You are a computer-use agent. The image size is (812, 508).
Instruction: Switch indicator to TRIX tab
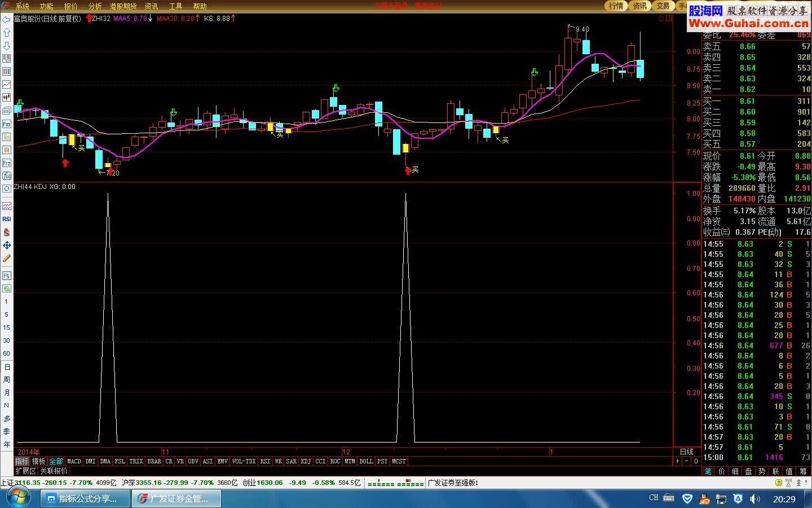[136, 461]
